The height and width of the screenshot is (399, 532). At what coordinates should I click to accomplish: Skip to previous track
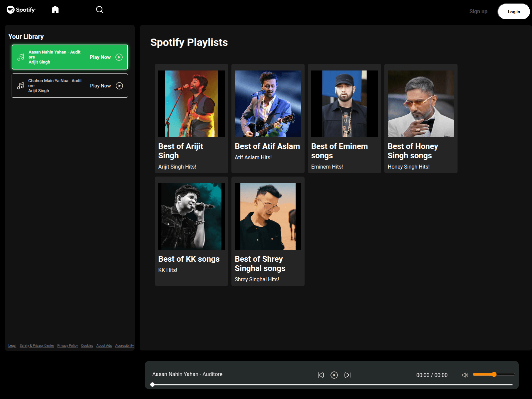[x=321, y=375]
